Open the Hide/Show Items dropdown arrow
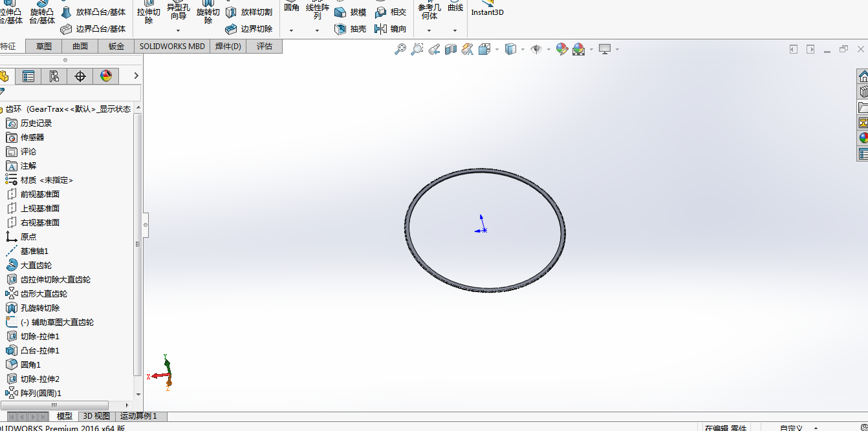 click(x=548, y=49)
